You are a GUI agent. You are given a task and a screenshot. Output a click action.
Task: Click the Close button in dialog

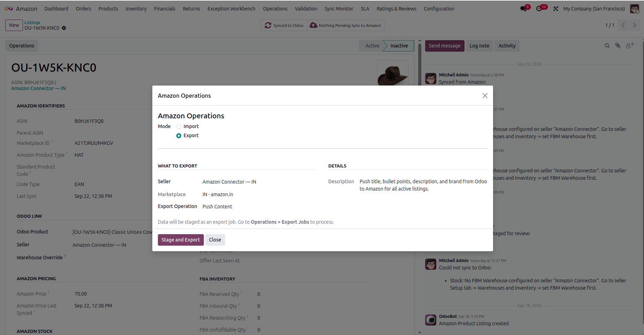(x=215, y=240)
